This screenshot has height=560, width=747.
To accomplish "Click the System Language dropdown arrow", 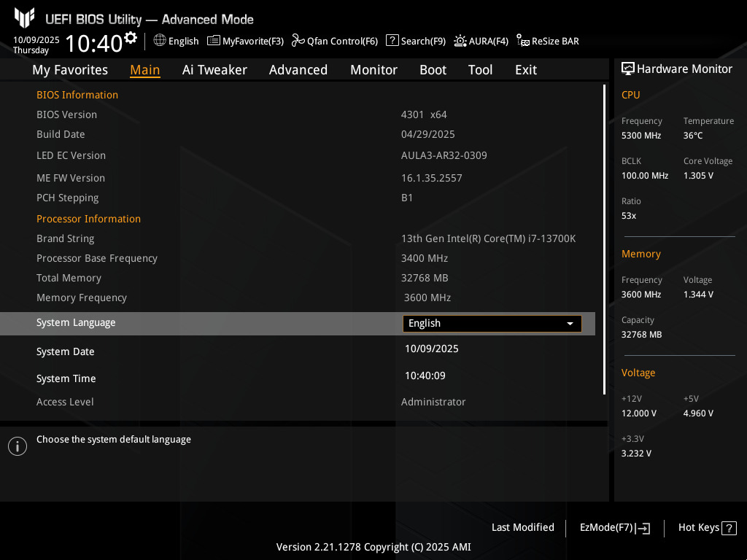I will coord(570,324).
